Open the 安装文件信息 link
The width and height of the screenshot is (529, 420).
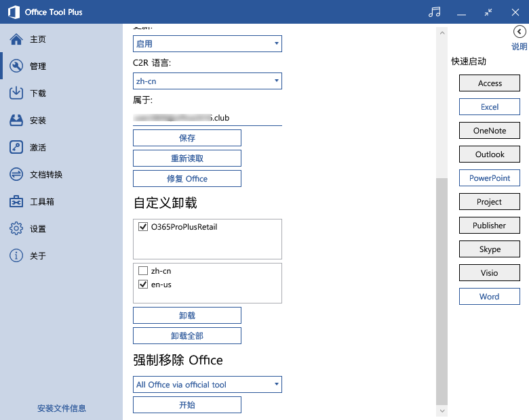[62, 408]
